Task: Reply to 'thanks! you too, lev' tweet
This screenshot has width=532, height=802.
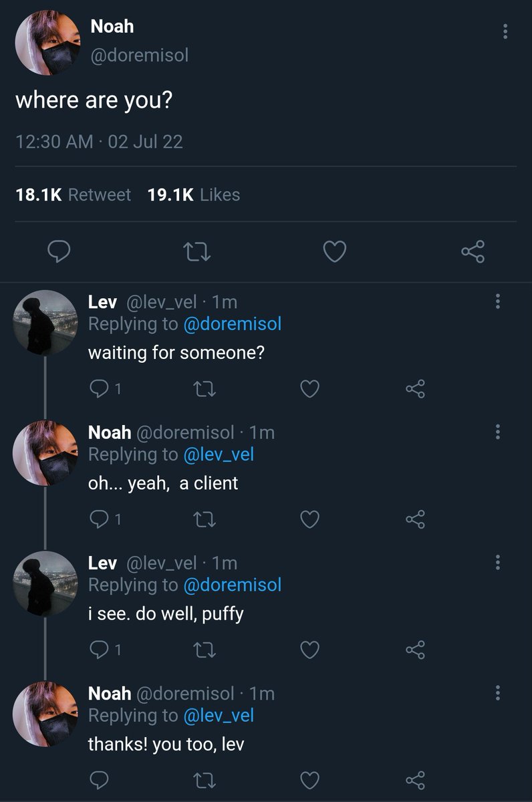Action: tap(98, 780)
